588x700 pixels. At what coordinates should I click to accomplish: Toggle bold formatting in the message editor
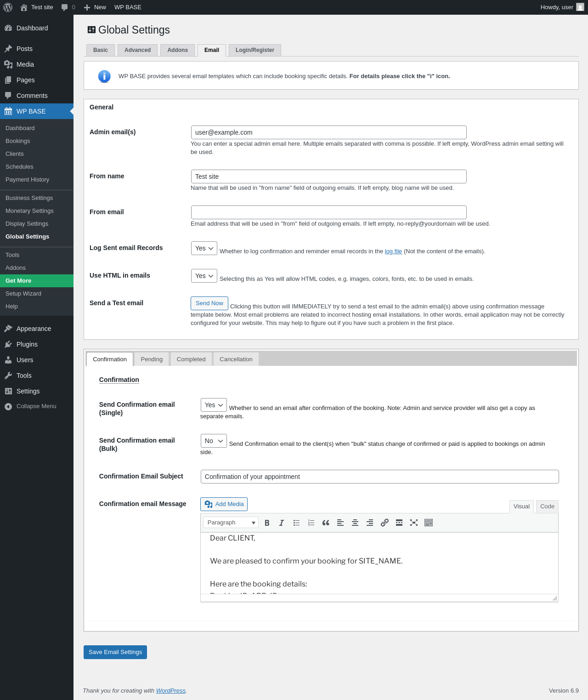click(267, 523)
